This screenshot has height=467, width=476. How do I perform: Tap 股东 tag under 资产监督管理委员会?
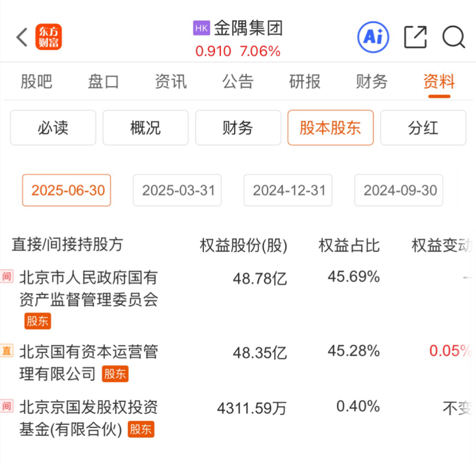pos(38,321)
